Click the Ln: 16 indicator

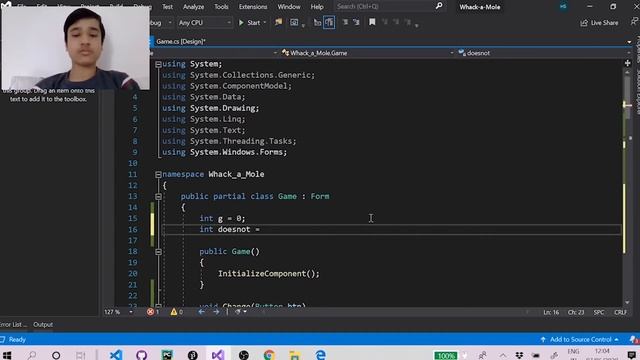point(551,312)
